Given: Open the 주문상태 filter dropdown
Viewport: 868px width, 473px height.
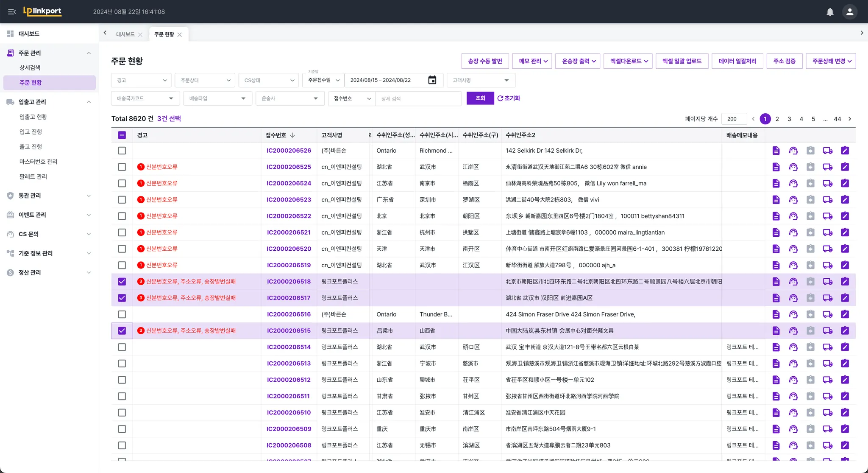Looking at the screenshot, I should pos(205,80).
